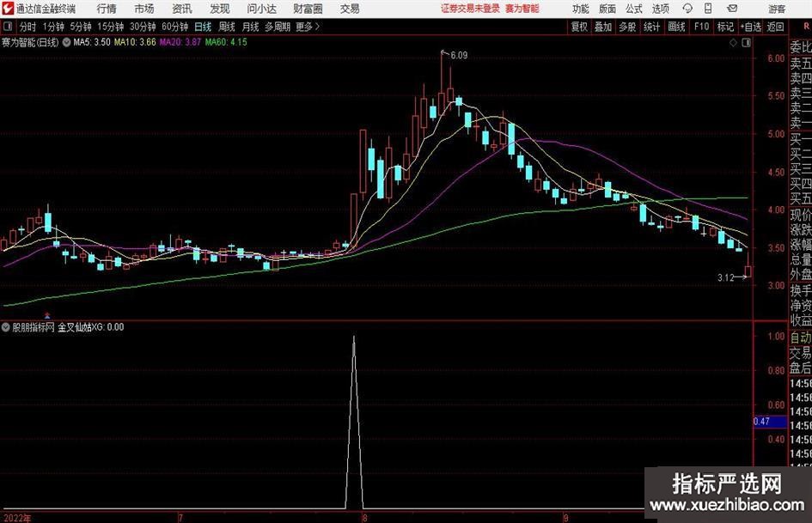Click the MA5: 3.50 label
Viewport: 812px width, 523px height.
[x=92, y=42]
